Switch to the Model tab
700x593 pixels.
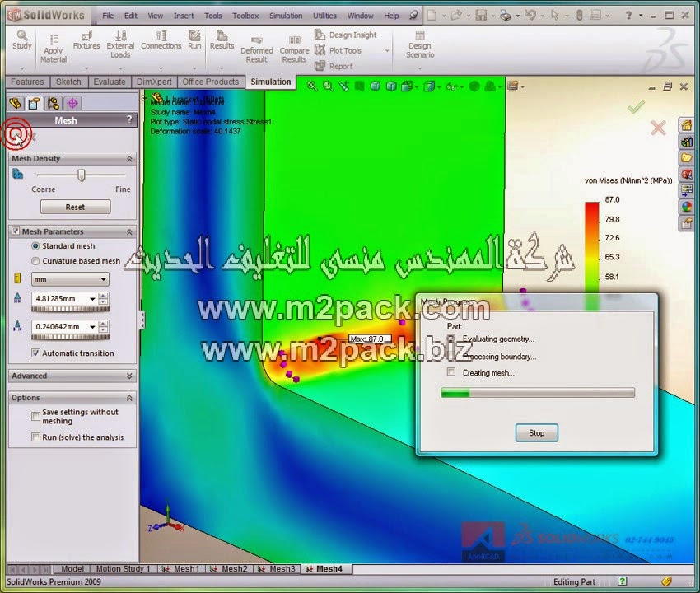(x=72, y=569)
